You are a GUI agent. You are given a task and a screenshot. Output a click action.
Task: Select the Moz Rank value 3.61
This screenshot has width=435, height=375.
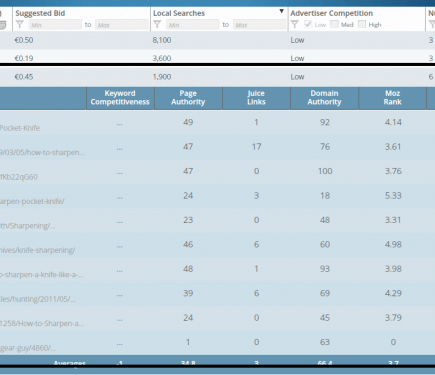click(x=393, y=147)
